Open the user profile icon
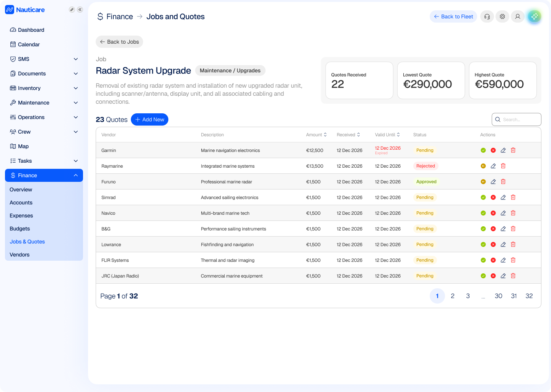 pyautogui.click(x=518, y=16)
